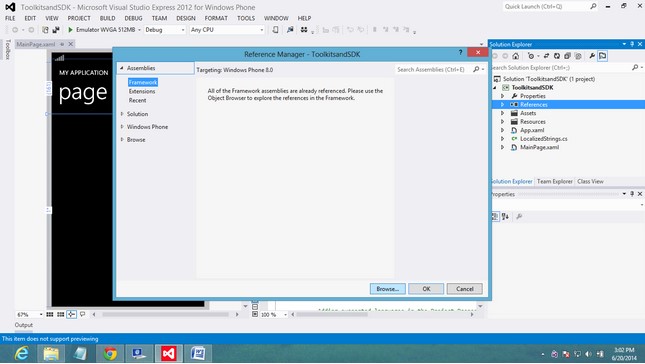Switch to the Class View tab

point(590,181)
